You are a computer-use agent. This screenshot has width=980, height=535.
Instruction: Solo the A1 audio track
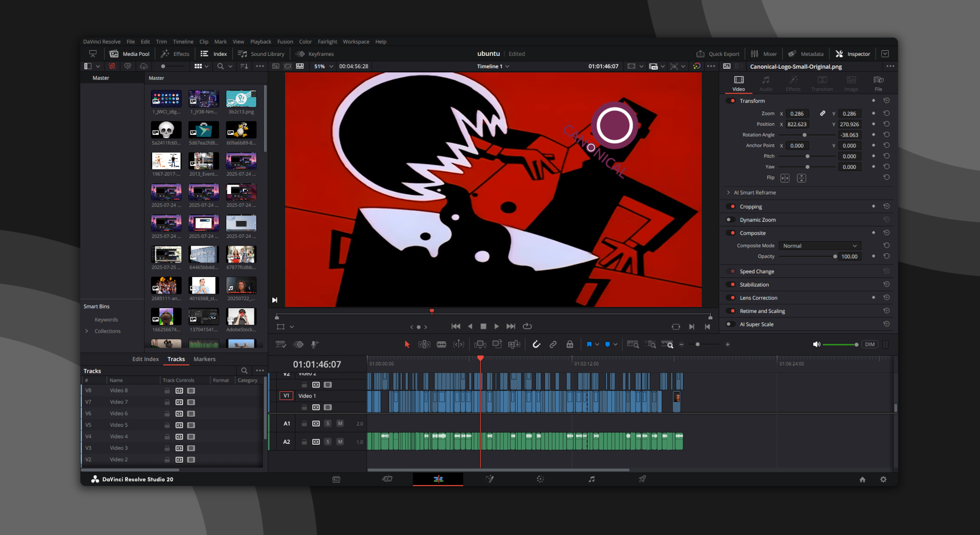(x=328, y=424)
